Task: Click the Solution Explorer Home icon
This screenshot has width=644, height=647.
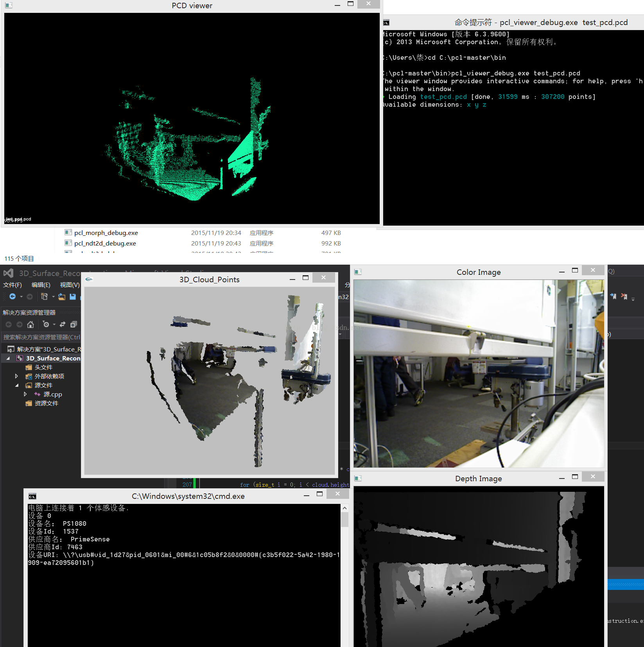Action: point(30,324)
